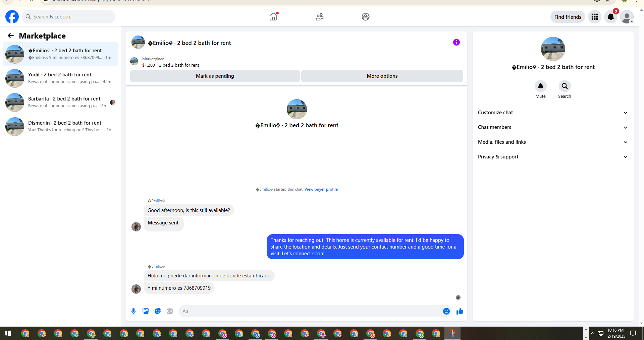Click the Facebook logo icon
The width and height of the screenshot is (644, 340).
point(12,17)
